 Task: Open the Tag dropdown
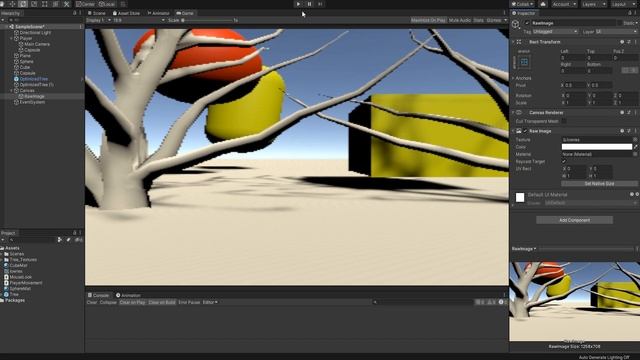556,32
